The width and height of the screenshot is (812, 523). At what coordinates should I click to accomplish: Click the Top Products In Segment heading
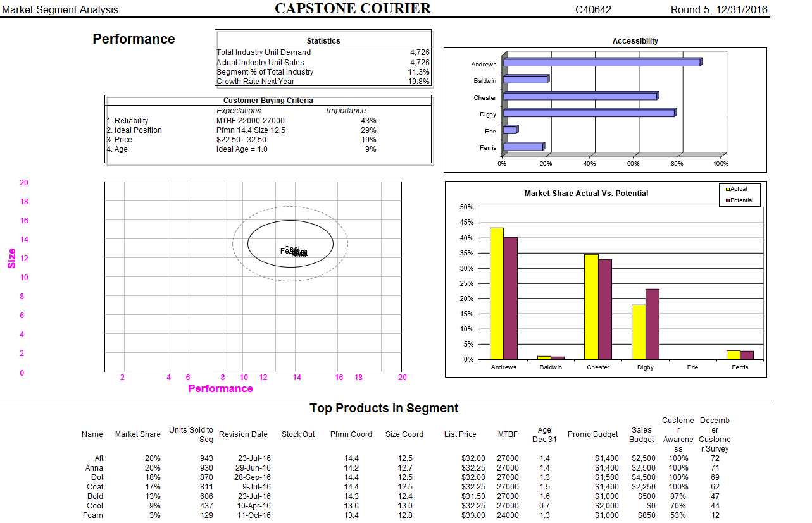click(384, 408)
